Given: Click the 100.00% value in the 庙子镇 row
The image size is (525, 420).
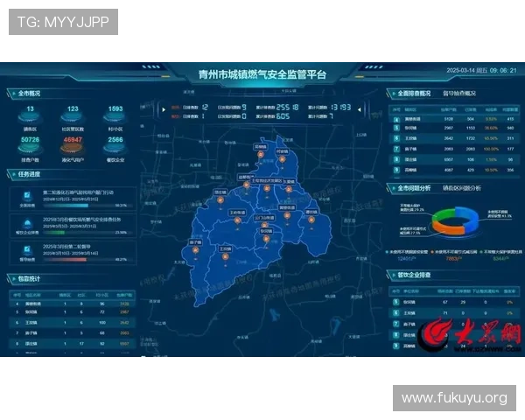Looking at the screenshot, I should click(491, 149).
